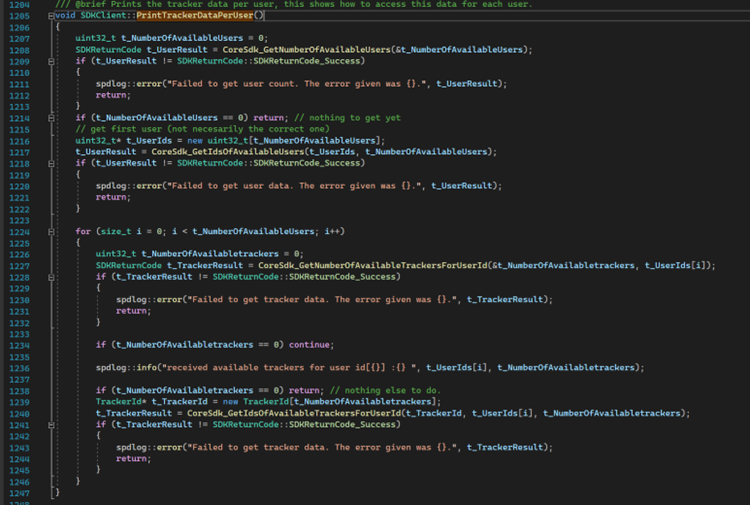750x505 pixels.
Task: Collapse the t_UserResult if-block on line 1209
Action: pyautogui.click(x=51, y=61)
